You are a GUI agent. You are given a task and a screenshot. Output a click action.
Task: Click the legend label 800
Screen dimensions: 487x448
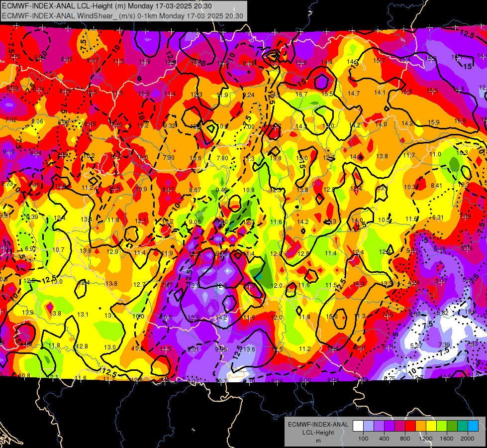(405, 439)
